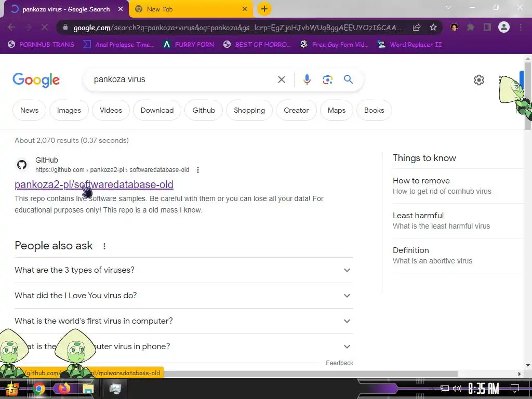
Task: Expand world's first virus in computer question
Action: (x=184, y=321)
